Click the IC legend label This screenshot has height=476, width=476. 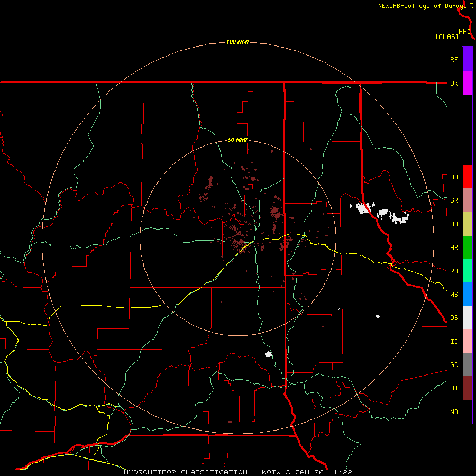pos(454,342)
